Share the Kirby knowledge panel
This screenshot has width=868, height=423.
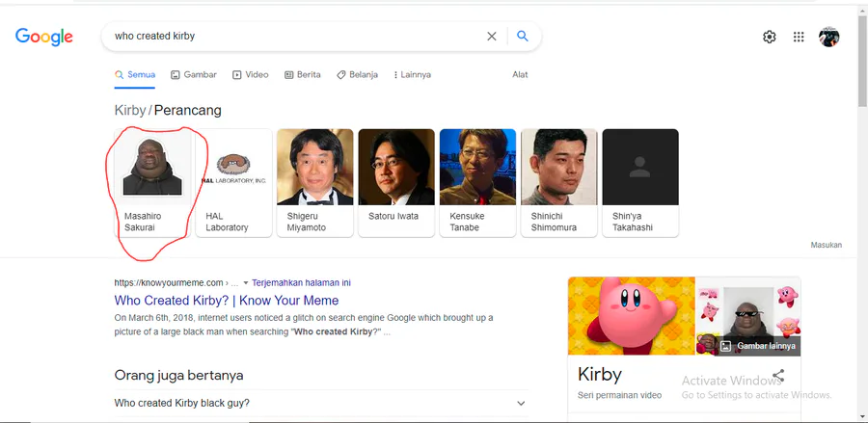point(779,376)
